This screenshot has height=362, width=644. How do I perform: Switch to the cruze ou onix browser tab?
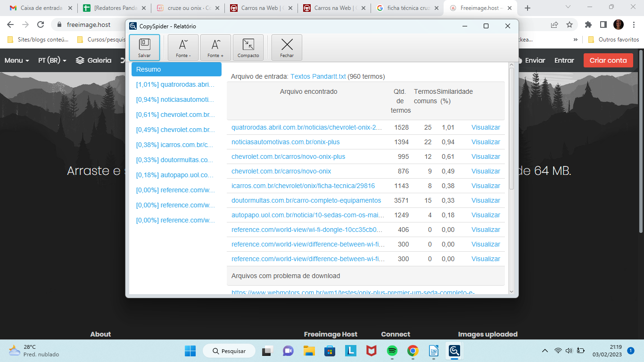[188, 8]
